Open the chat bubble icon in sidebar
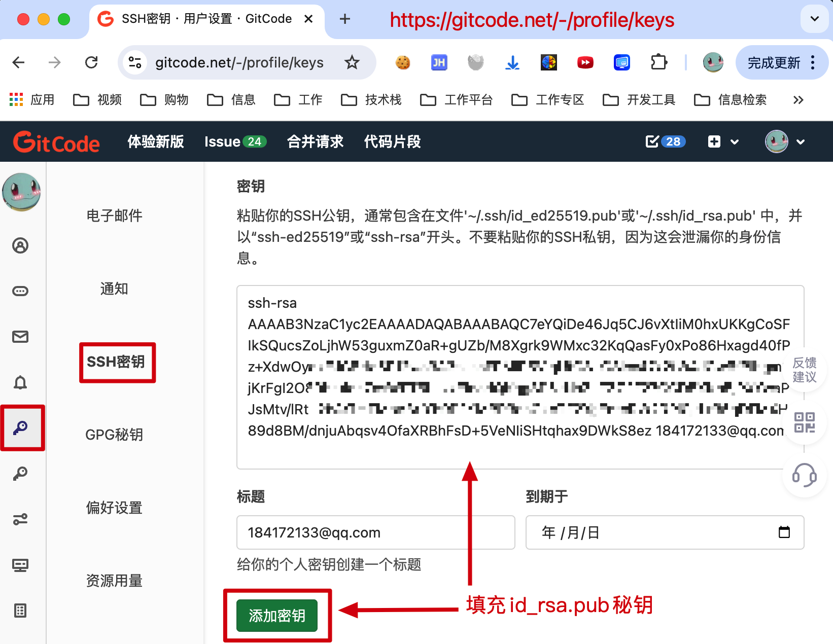The height and width of the screenshot is (644, 833). click(x=20, y=291)
